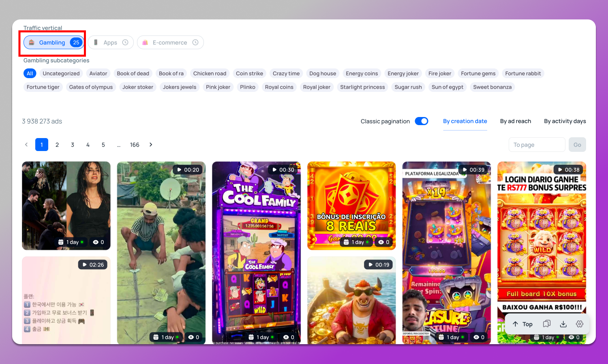Open settings via the gear icon
The image size is (608, 364).
580,324
